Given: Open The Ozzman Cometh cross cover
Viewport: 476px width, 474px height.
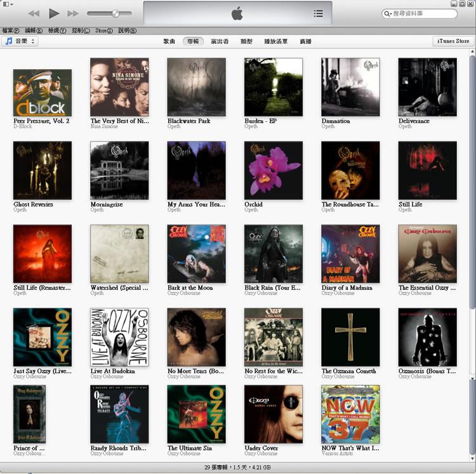Looking at the screenshot, I should 350,337.
